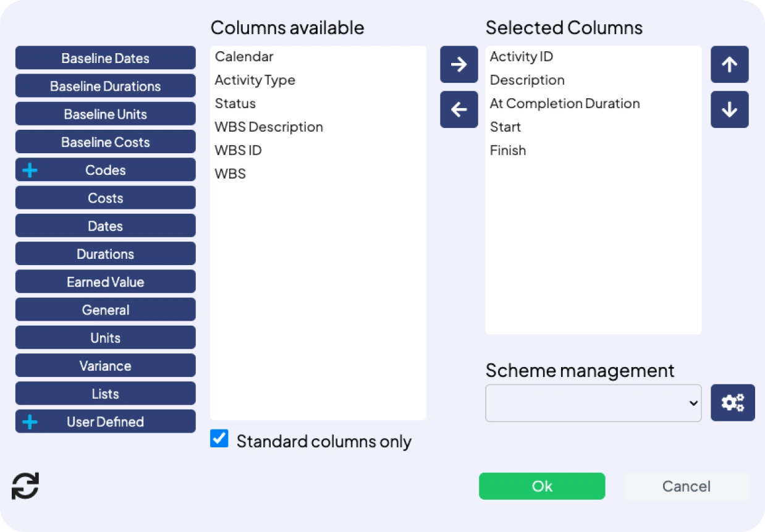Click the refresh icon at bottom left

point(26,486)
